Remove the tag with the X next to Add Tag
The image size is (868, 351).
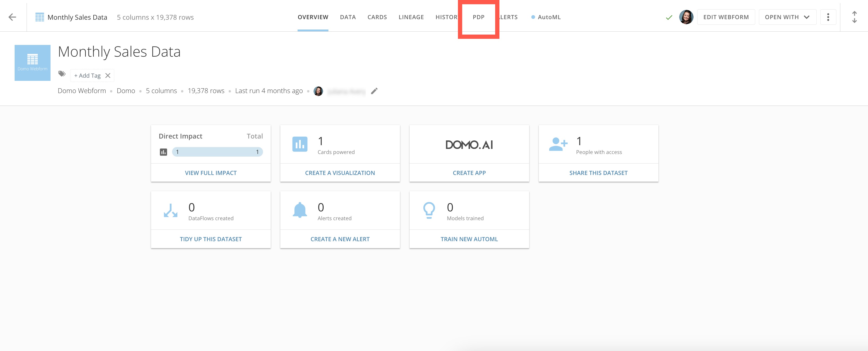[108, 76]
